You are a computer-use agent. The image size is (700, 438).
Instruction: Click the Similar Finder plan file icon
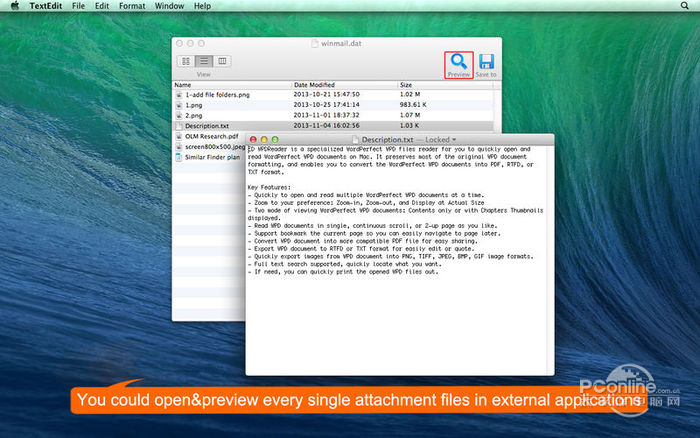pyautogui.click(x=179, y=157)
